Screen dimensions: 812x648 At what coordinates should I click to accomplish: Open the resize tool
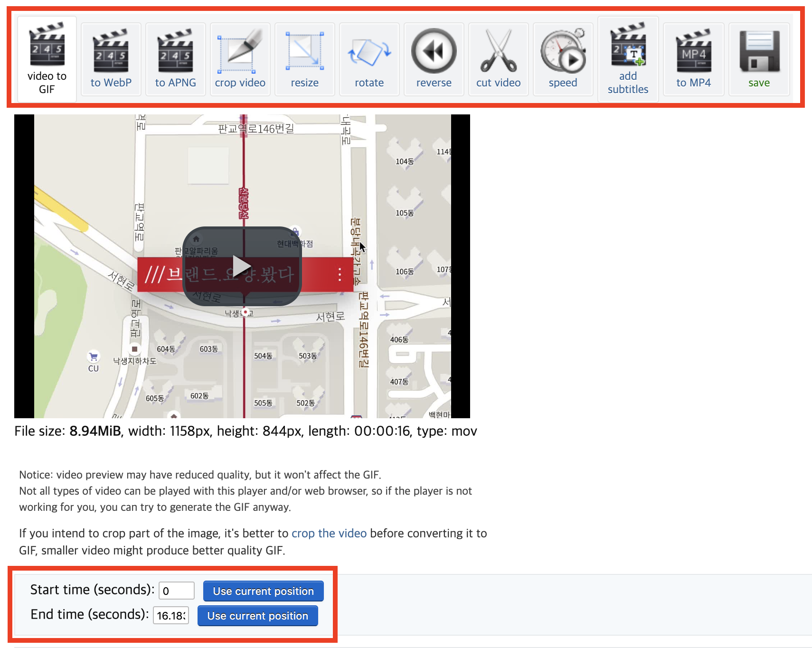[x=305, y=59]
